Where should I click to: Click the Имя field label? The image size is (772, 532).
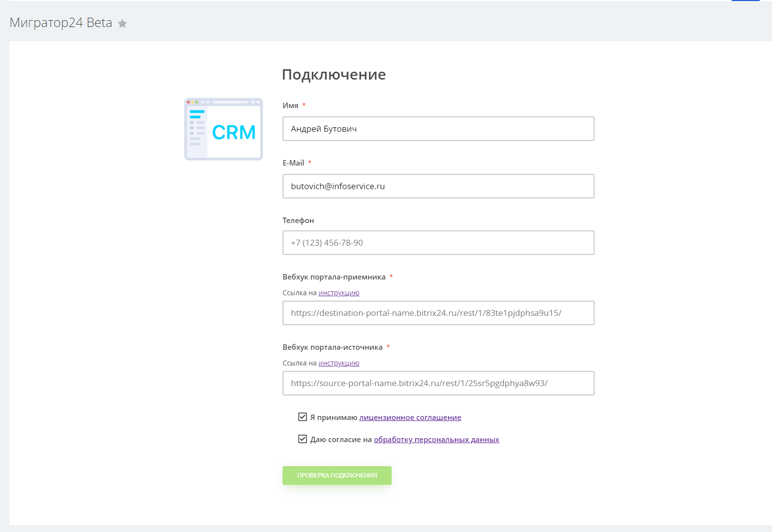pyautogui.click(x=290, y=106)
